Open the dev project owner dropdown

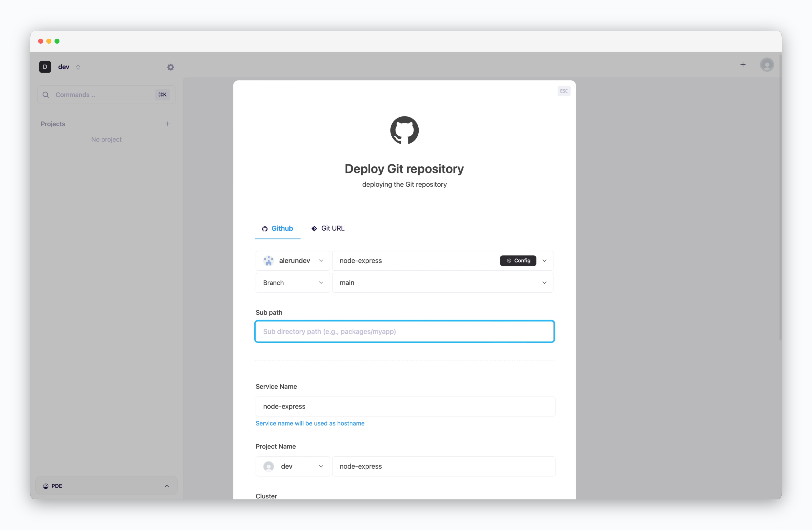(x=293, y=467)
